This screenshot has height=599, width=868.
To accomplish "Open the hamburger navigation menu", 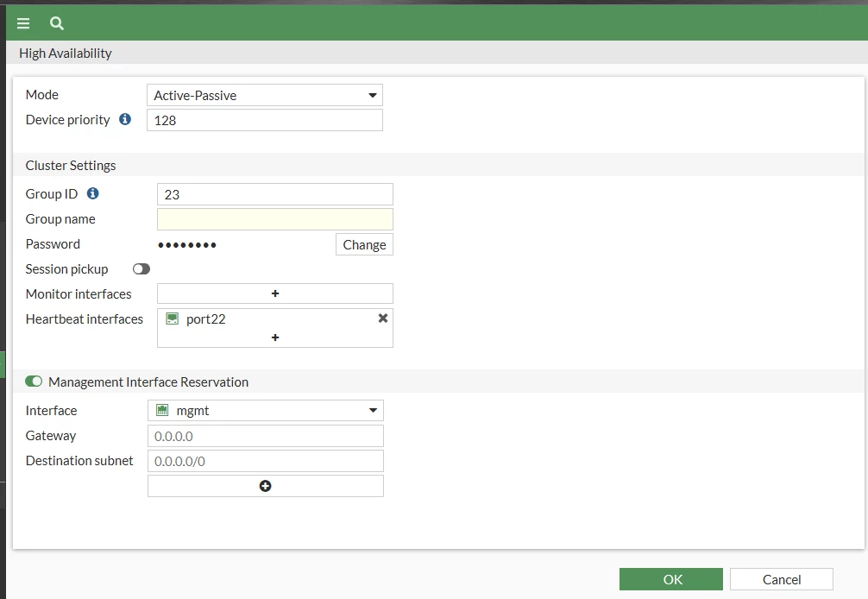I will [x=23, y=23].
